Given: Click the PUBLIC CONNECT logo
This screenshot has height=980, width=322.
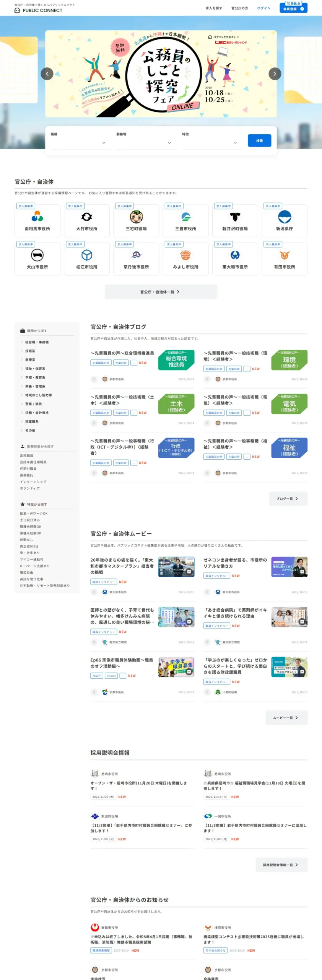Looking at the screenshot, I should click(x=38, y=10).
